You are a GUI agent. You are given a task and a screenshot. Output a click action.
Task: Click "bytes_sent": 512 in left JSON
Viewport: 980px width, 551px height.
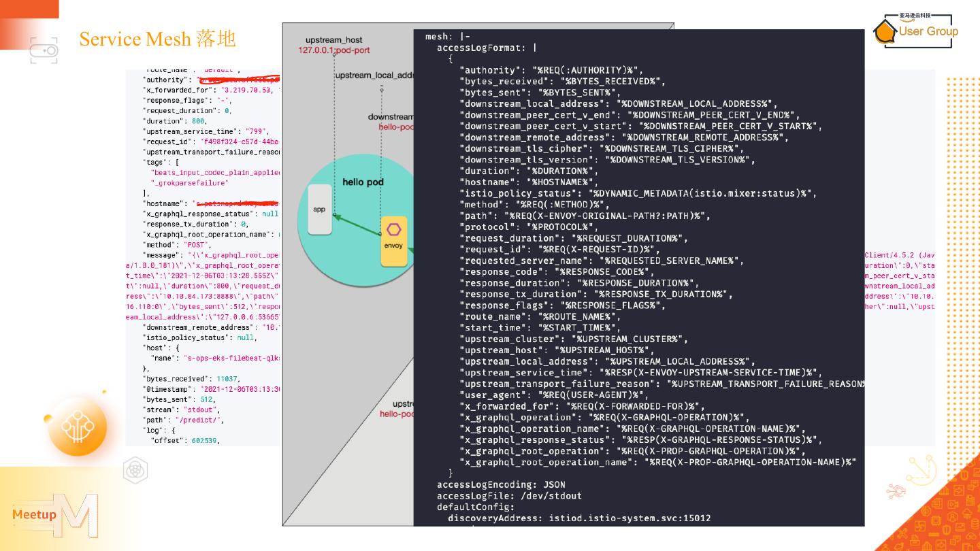coord(180,399)
